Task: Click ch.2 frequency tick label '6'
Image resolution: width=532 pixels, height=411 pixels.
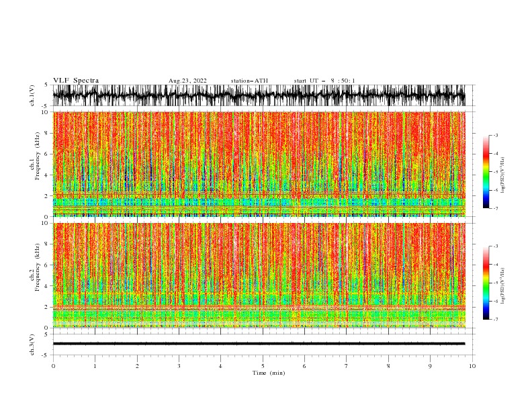Action: coord(46,265)
